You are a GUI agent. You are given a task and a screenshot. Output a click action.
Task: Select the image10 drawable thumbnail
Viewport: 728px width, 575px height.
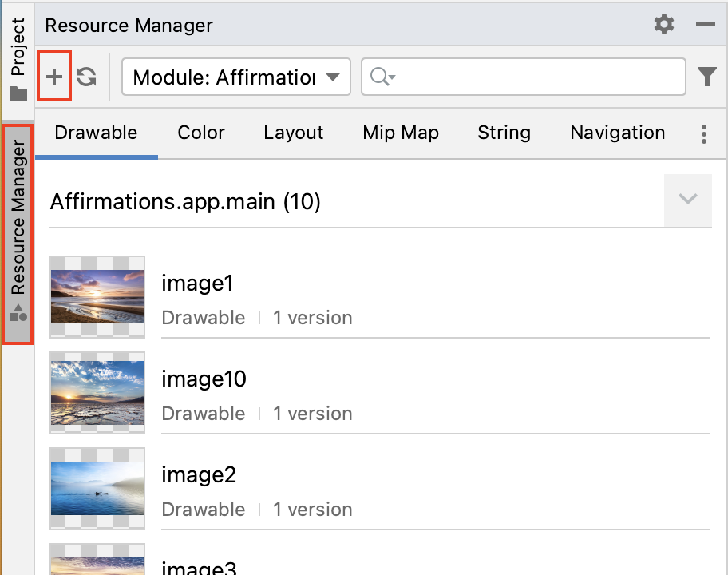tap(97, 393)
